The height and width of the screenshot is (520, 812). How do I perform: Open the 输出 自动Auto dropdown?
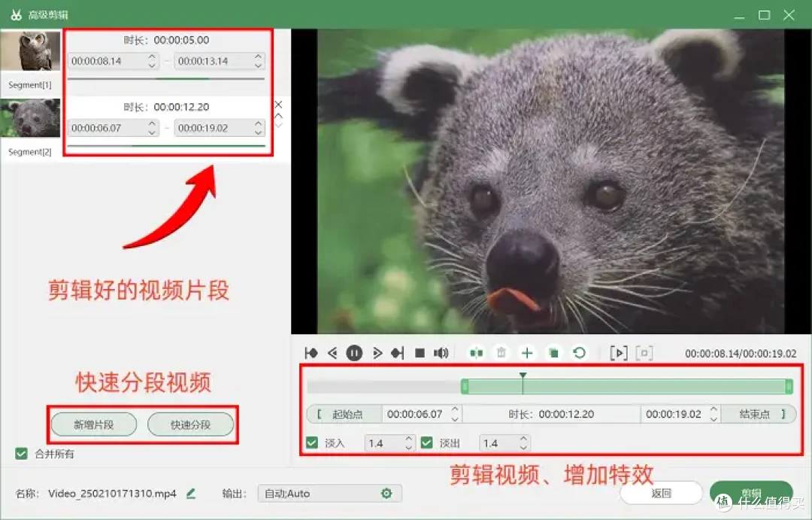(x=329, y=494)
